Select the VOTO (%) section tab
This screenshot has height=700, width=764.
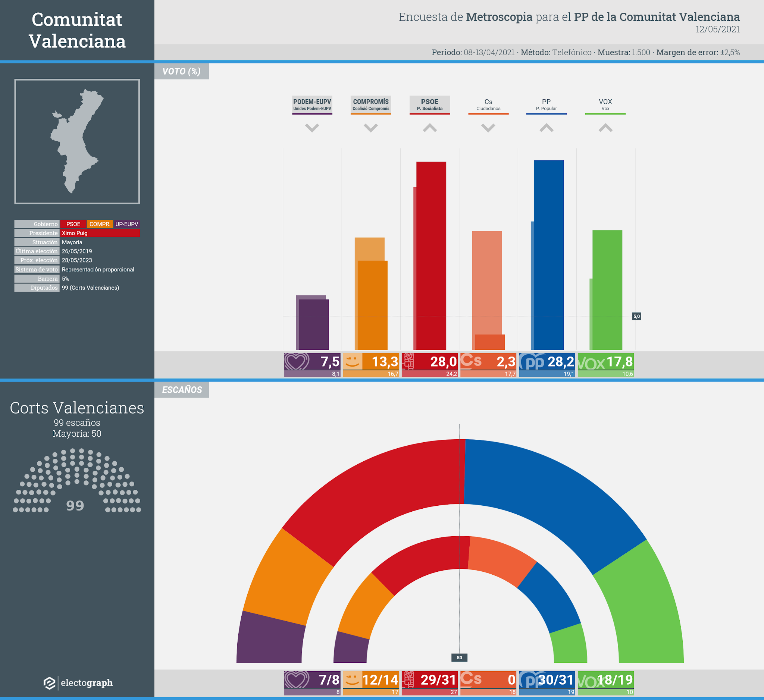click(182, 71)
